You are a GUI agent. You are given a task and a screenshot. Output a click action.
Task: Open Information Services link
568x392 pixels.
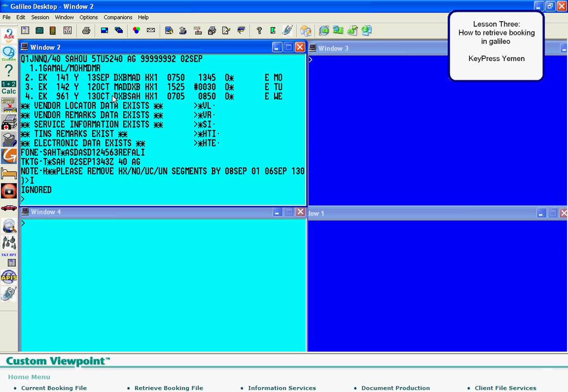(x=282, y=388)
